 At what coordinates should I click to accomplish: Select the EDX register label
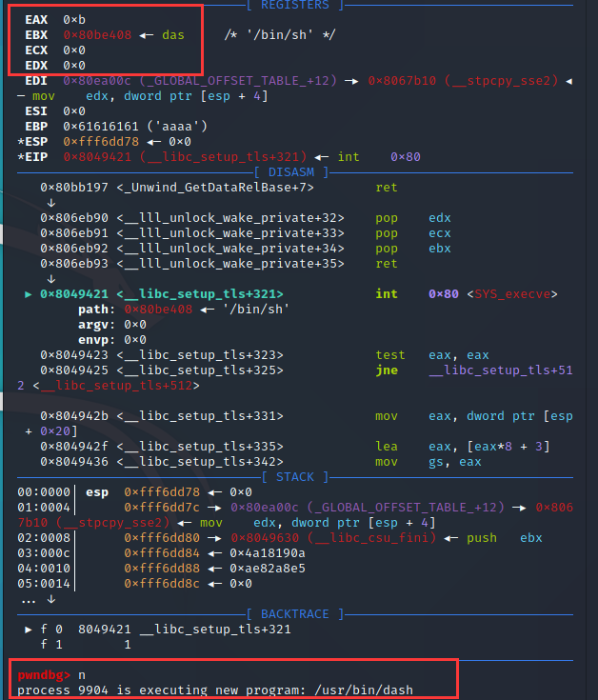pos(36,65)
